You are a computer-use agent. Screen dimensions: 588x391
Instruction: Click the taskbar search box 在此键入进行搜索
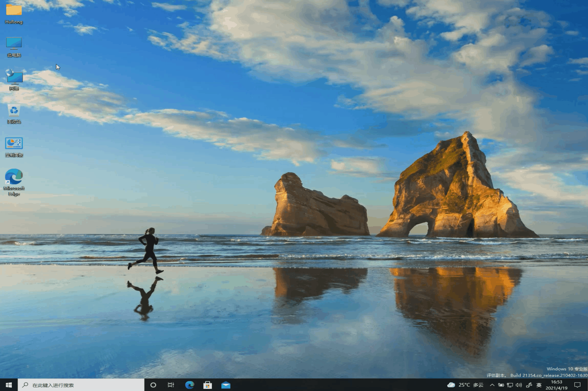[x=81, y=385]
